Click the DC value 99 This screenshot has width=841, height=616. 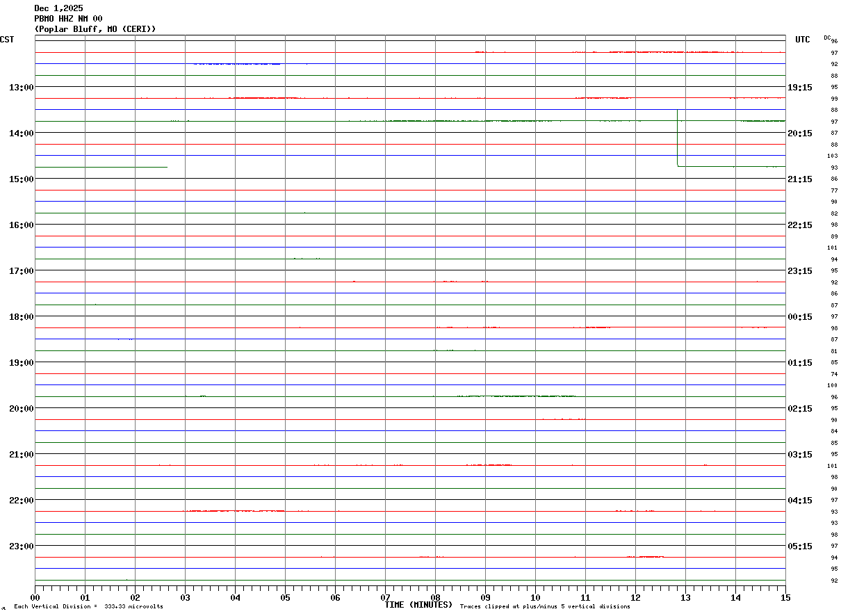point(834,99)
